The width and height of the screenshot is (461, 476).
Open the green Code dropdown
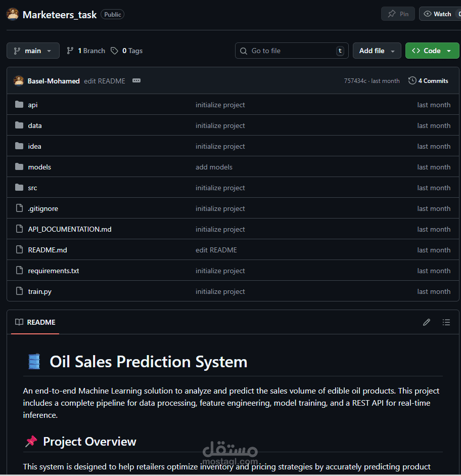click(432, 51)
